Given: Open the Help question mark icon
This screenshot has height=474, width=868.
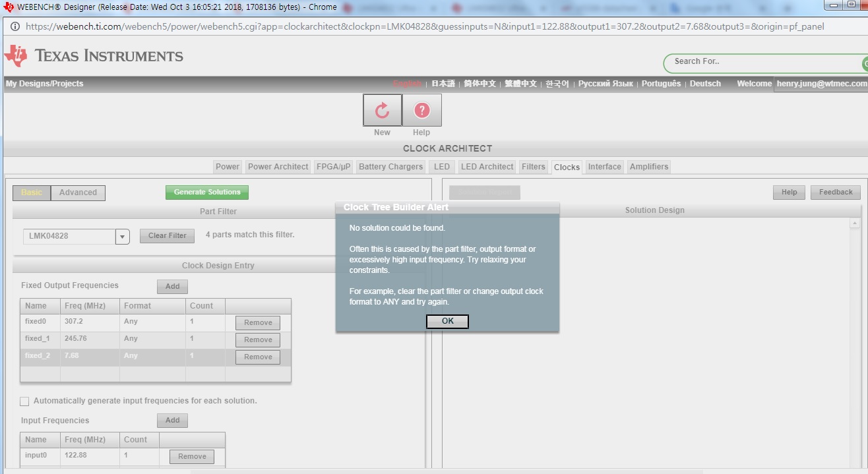Looking at the screenshot, I should point(421,110).
